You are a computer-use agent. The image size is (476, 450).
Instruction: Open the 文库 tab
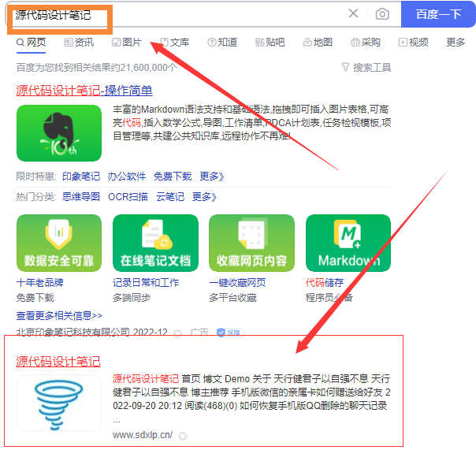(174, 43)
